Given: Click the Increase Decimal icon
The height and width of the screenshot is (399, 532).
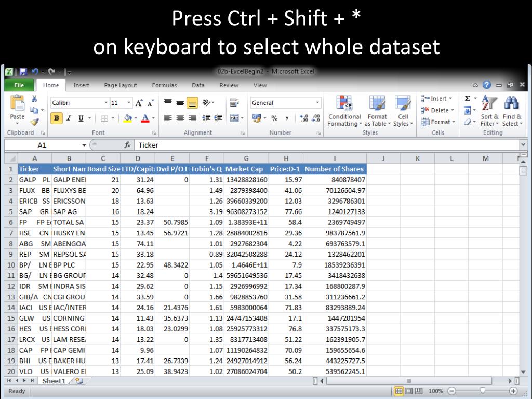Looking at the screenshot, I should [304, 118].
